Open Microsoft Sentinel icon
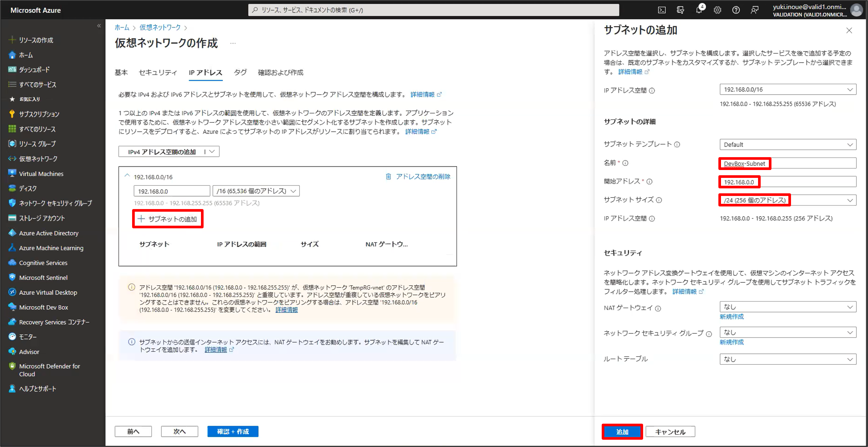868x447 pixels. tap(12, 277)
